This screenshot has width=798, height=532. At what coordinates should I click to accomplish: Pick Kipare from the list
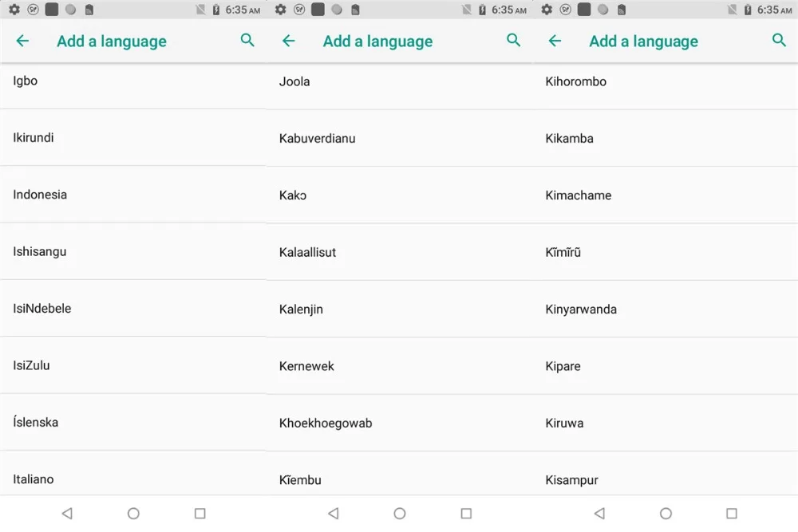click(x=666, y=366)
